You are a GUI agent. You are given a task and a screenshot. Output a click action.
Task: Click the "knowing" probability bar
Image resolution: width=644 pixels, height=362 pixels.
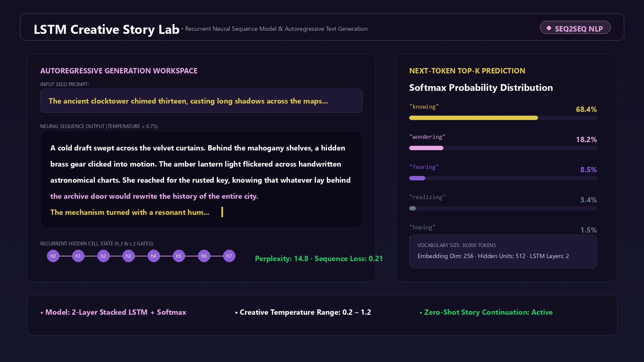pos(503,118)
